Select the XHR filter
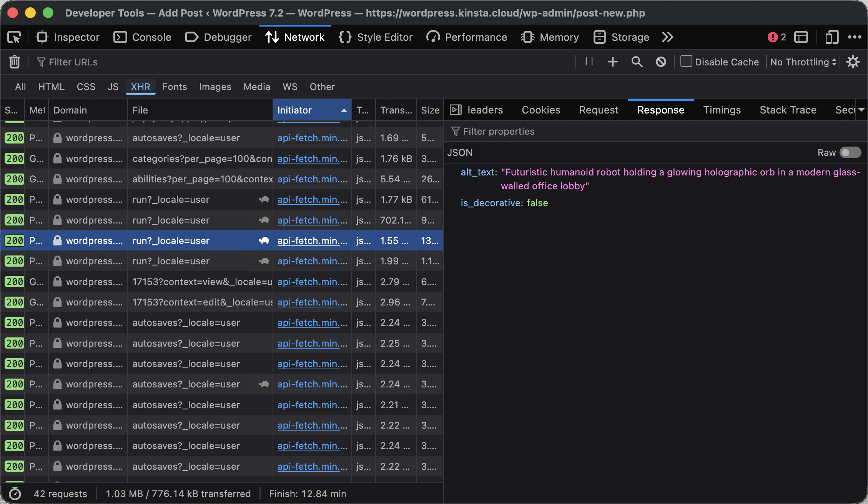Screen dimensions: 868x504 click(x=140, y=87)
